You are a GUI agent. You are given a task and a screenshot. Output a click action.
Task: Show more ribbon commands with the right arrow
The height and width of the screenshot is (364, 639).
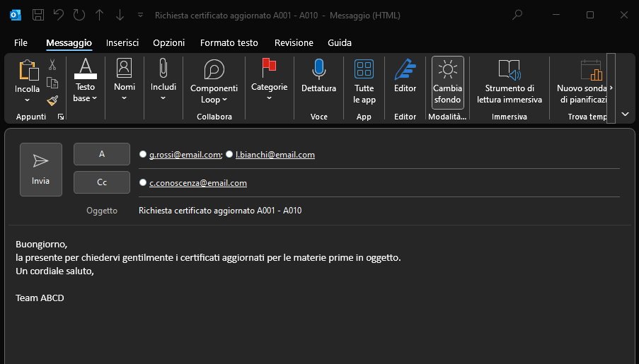pos(611,88)
